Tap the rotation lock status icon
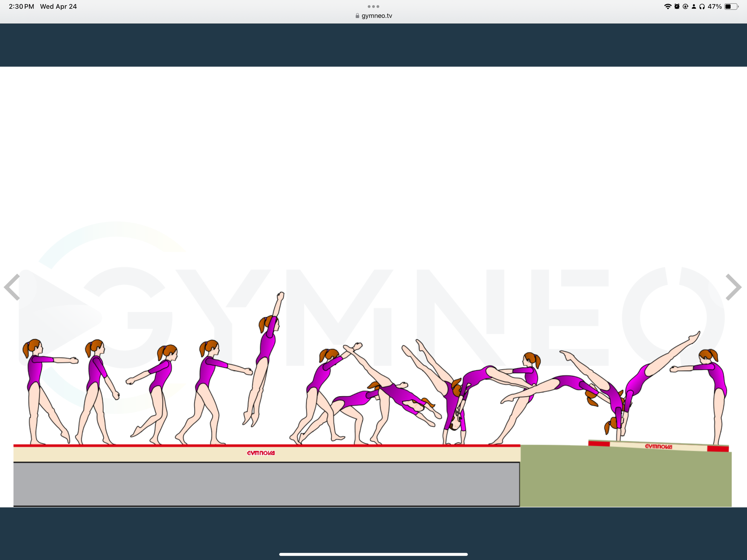Image resolution: width=747 pixels, height=560 pixels. tap(685, 6)
